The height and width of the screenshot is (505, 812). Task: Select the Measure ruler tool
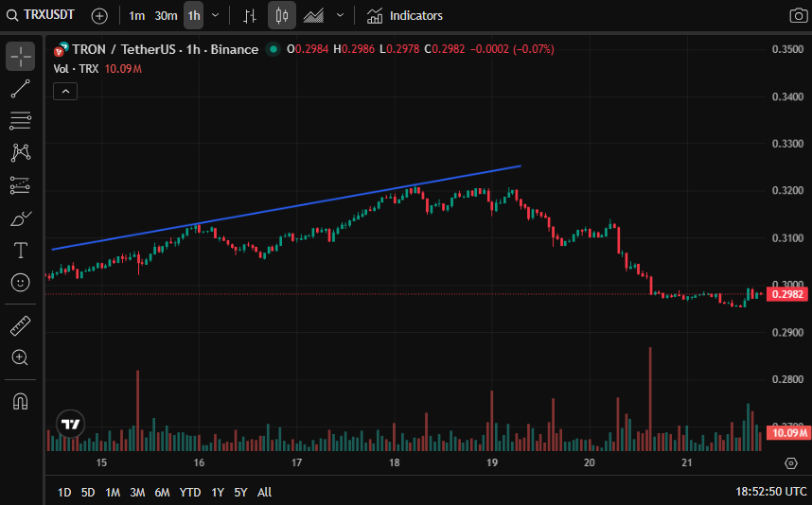click(20, 326)
